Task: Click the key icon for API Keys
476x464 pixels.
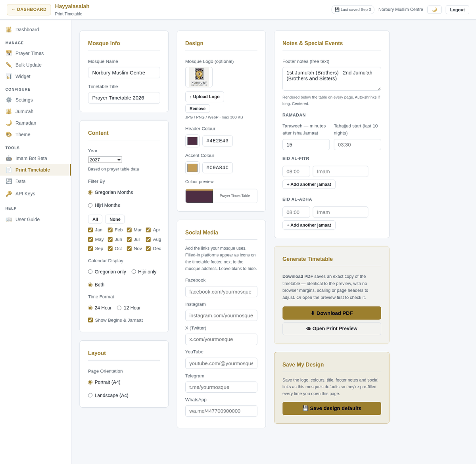Action: tap(9, 194)
